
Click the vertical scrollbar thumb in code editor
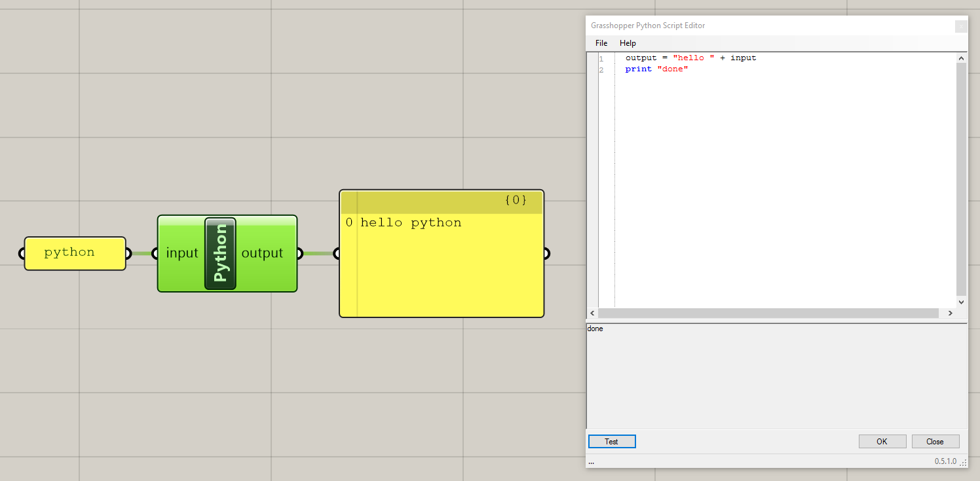pos(961,179)
